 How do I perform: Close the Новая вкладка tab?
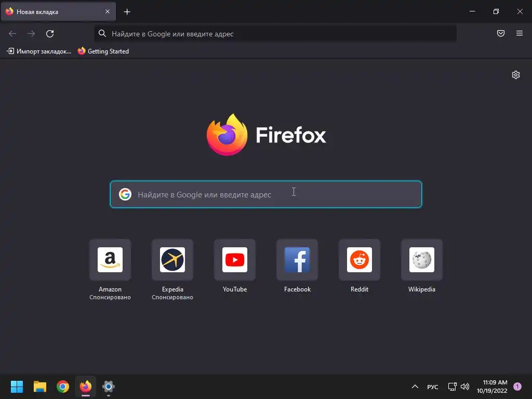tap(107, 11)
